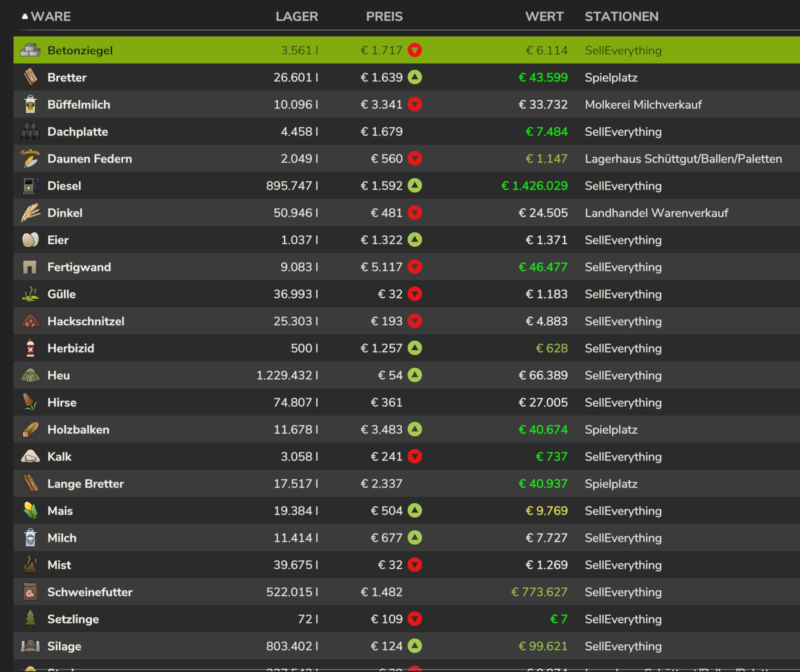Click the green rising price arrow for Bretter
This screenshot has height=672, width=800.
[415, 77]
